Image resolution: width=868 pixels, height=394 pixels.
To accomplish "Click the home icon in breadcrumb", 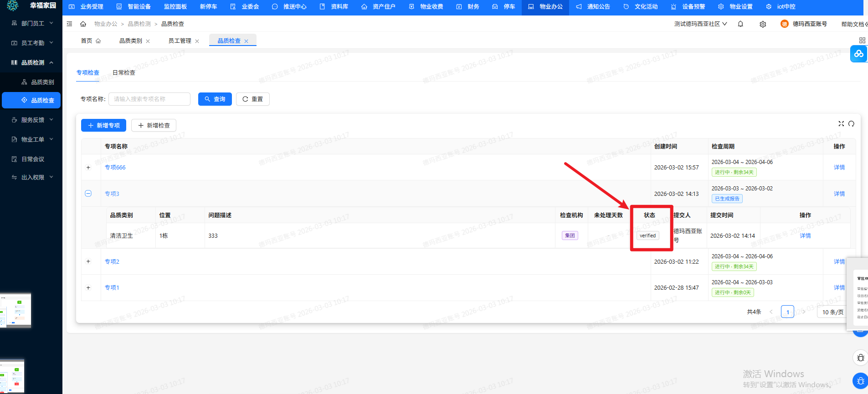I will [83, 24].
